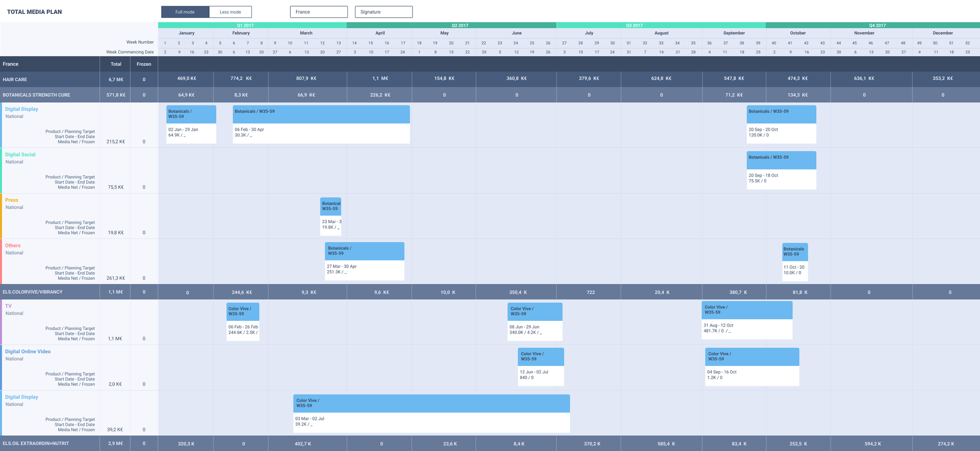Screen dimensions: 980x451
Task: Click the January month header
Action: (x=186, y=33)
